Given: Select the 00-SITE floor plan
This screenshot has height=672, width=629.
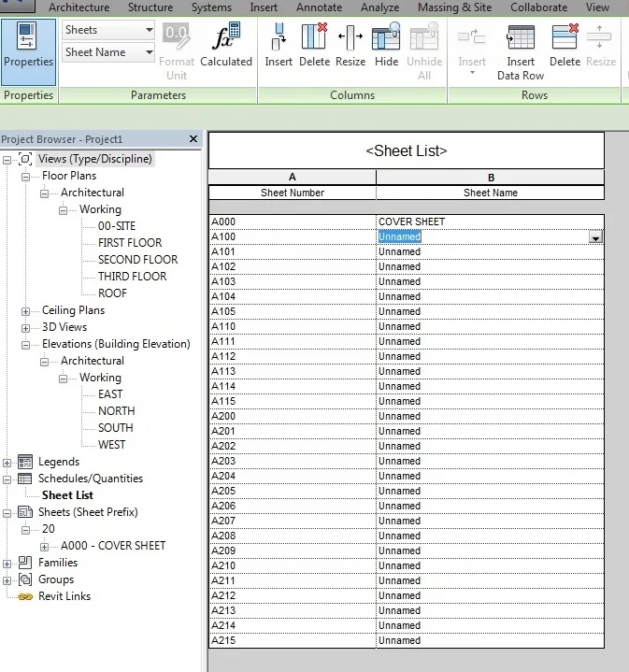Looking at the screenshot, I should tap(117, 226).
